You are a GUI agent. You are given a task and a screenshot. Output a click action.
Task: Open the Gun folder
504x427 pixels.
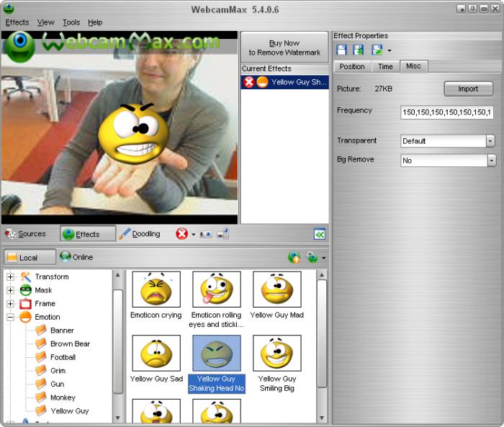50,385
